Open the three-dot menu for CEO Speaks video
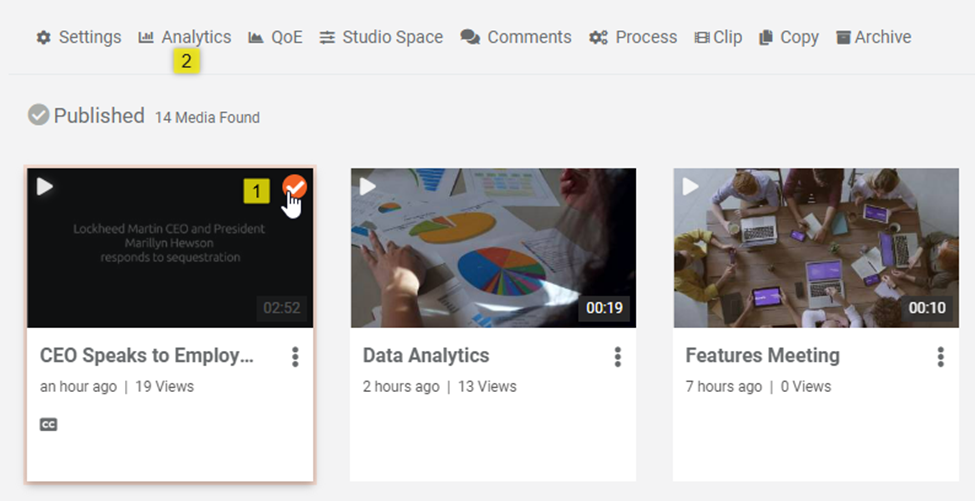Viewport: 975px width, 501px height. coord(295,357)
